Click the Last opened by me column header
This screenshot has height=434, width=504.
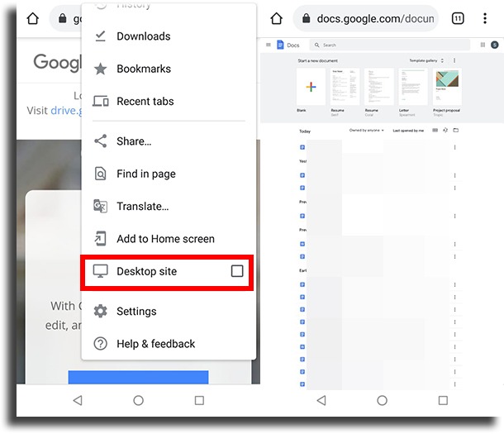coord(408,131)
